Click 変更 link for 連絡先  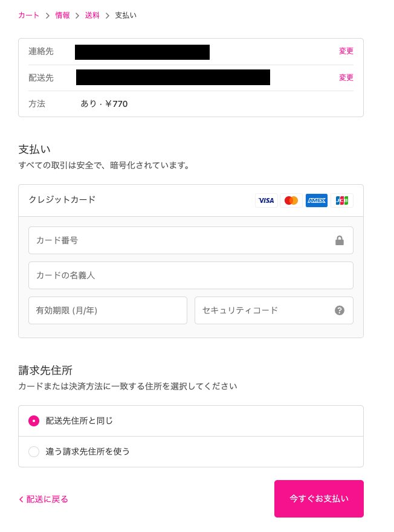[346, 51]
